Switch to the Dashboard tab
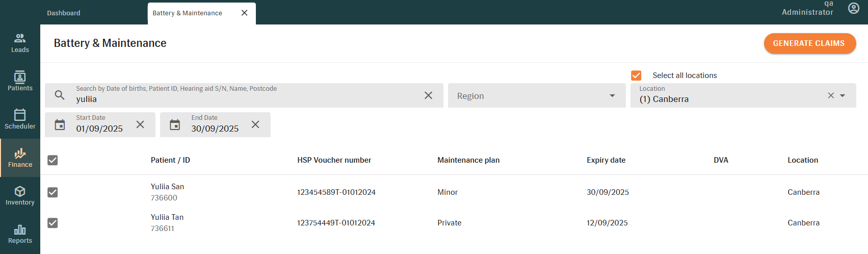Viewport: 868px width, 254px height. point(64,13)
